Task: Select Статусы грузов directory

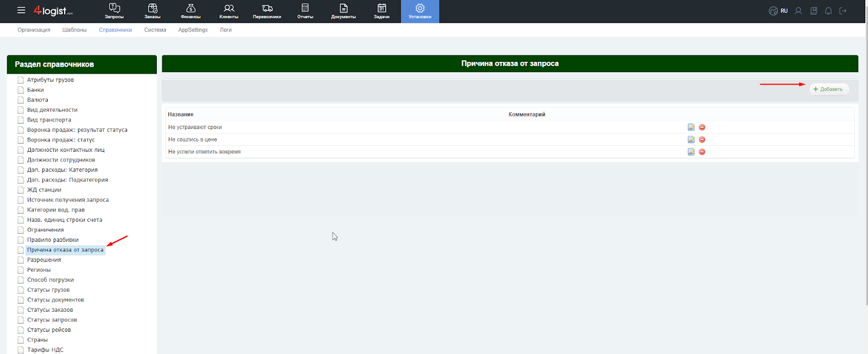Action: click(x=48, y=290)
